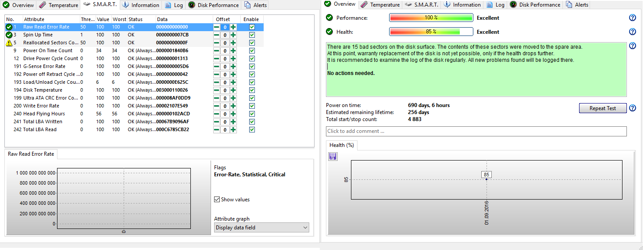Click plus offset icon for Total LBA Written
This screenshot has height=250, width=644.
(233, 122)
